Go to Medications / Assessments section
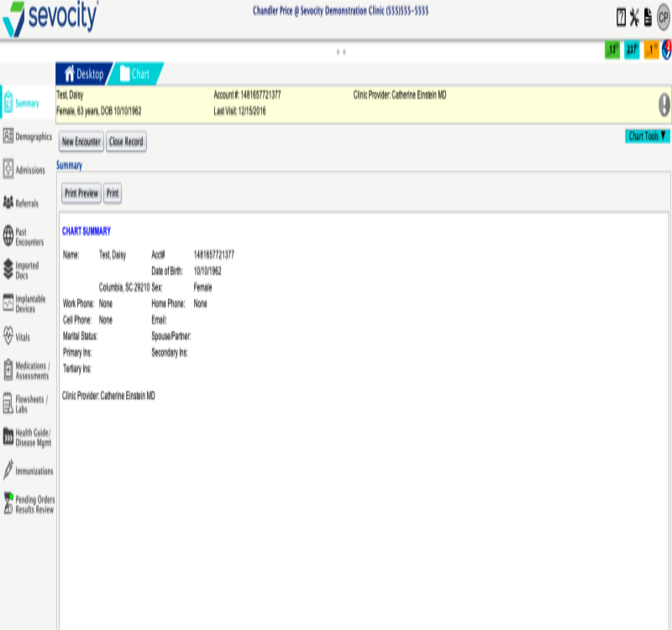The width and height of the screenshot is (672, 630). pyautogui.click(x=28, y=370)
